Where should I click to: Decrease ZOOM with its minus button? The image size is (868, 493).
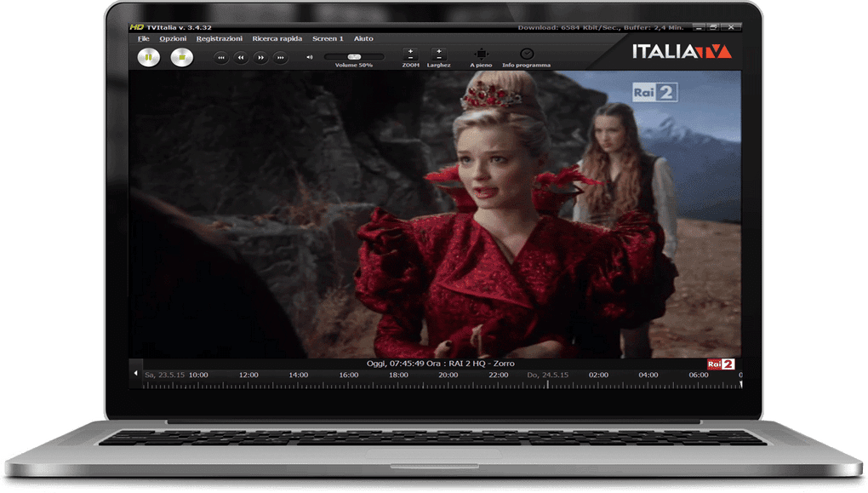coord(410,58)
